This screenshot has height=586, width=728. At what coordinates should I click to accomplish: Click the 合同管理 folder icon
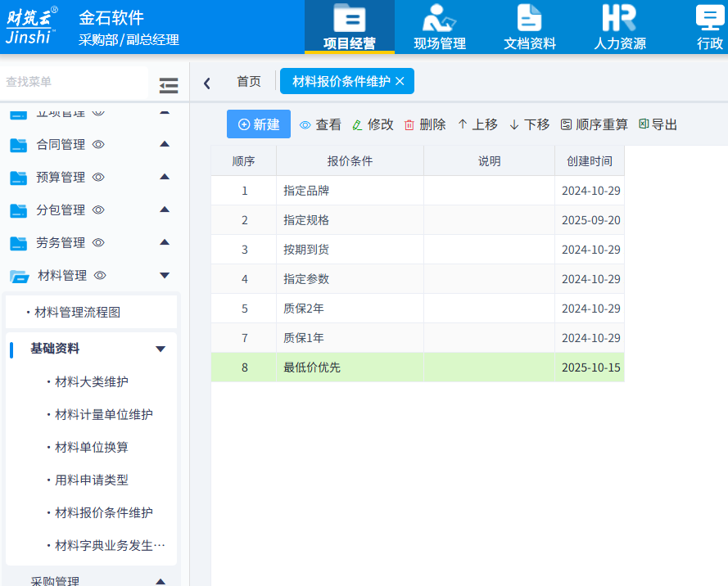(19, 145)
